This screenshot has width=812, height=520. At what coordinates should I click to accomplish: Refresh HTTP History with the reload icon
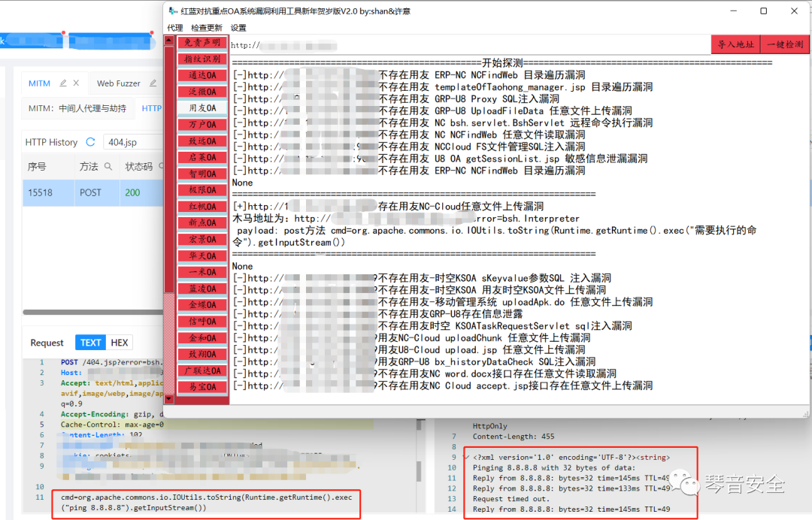(x=91, y=142)
